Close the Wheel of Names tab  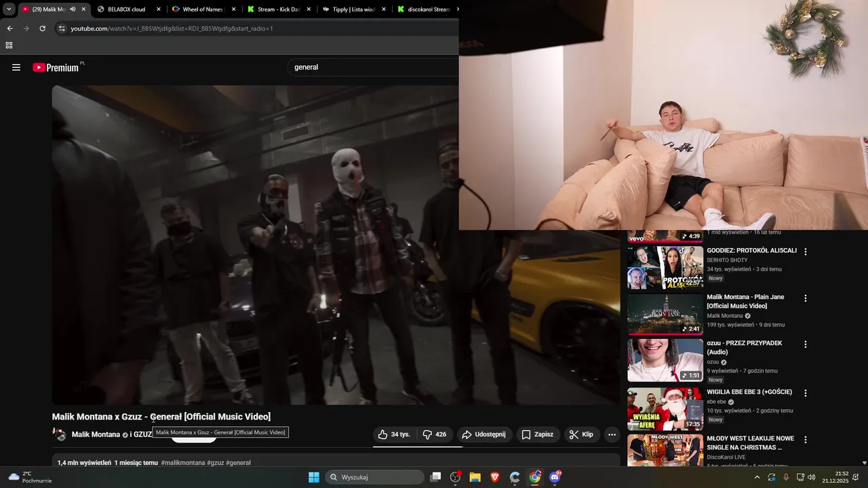[x=234, y=9]
